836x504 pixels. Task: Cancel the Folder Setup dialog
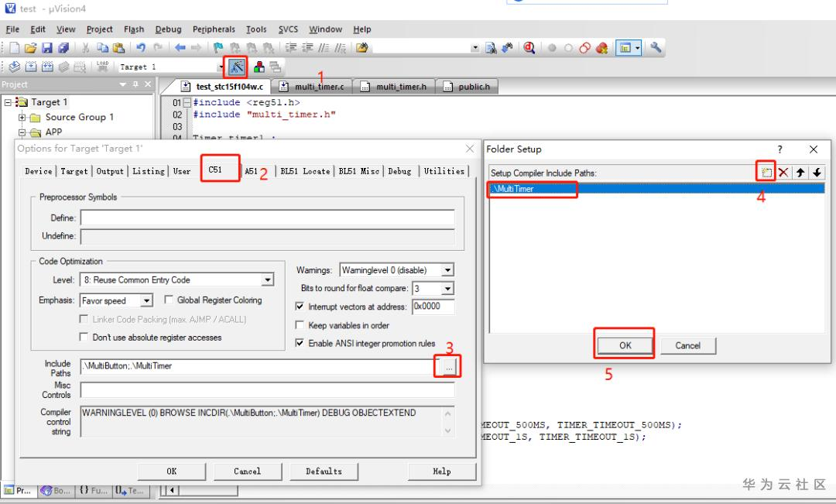pyautogui.click(x=688, y=345)
